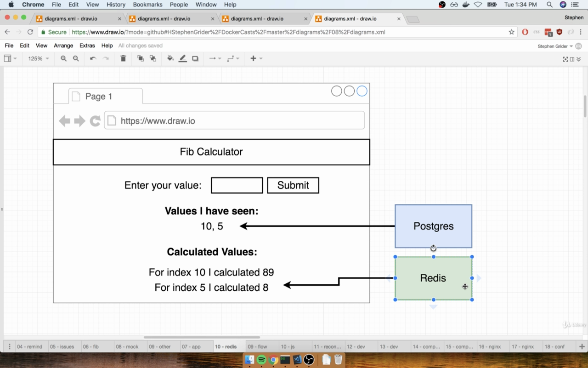Undo the last change

pos(93,58)
